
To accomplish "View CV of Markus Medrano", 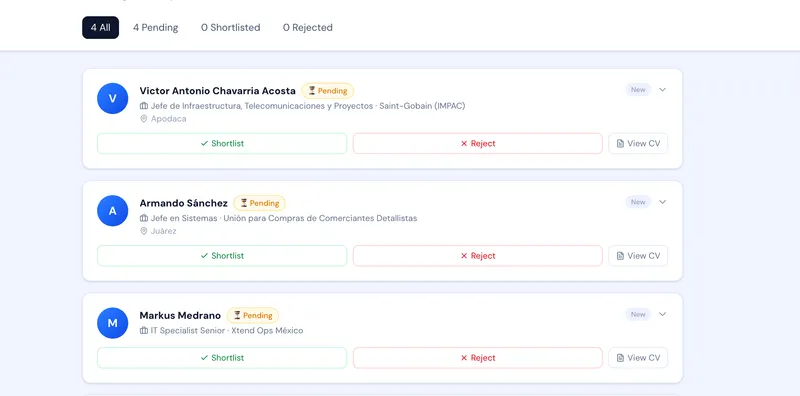I will (x=638, y=358).
